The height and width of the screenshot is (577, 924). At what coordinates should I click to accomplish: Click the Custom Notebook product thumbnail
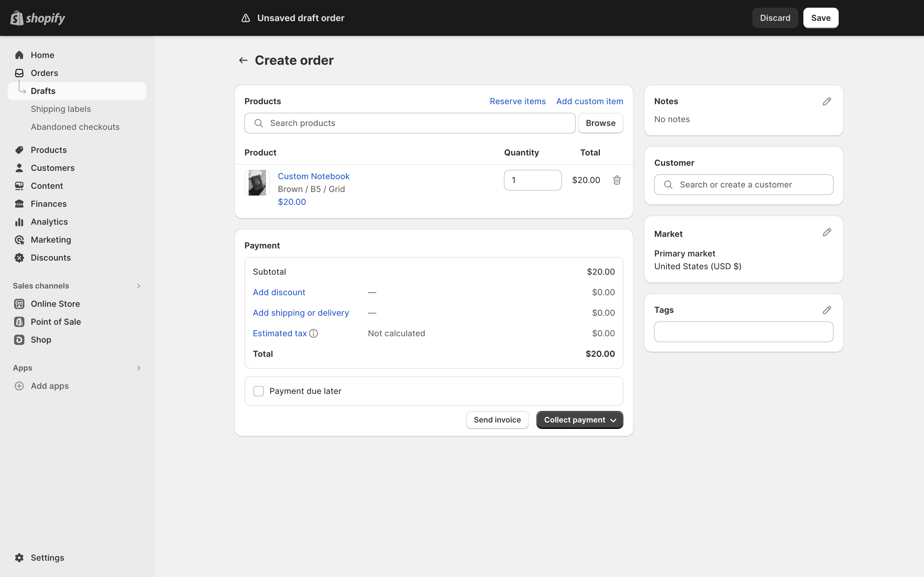click(x=257, y=183)
